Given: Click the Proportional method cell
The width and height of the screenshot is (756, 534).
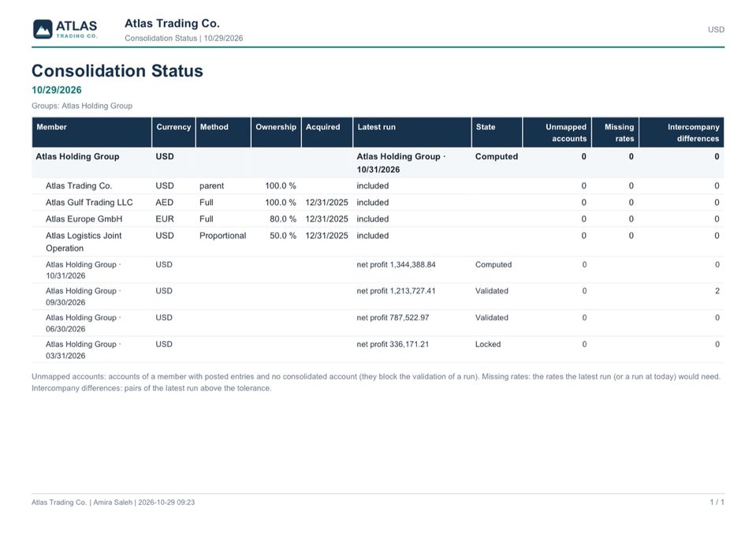Looking at the screenshot, I should pyautogui.click(x=223, y=235).
